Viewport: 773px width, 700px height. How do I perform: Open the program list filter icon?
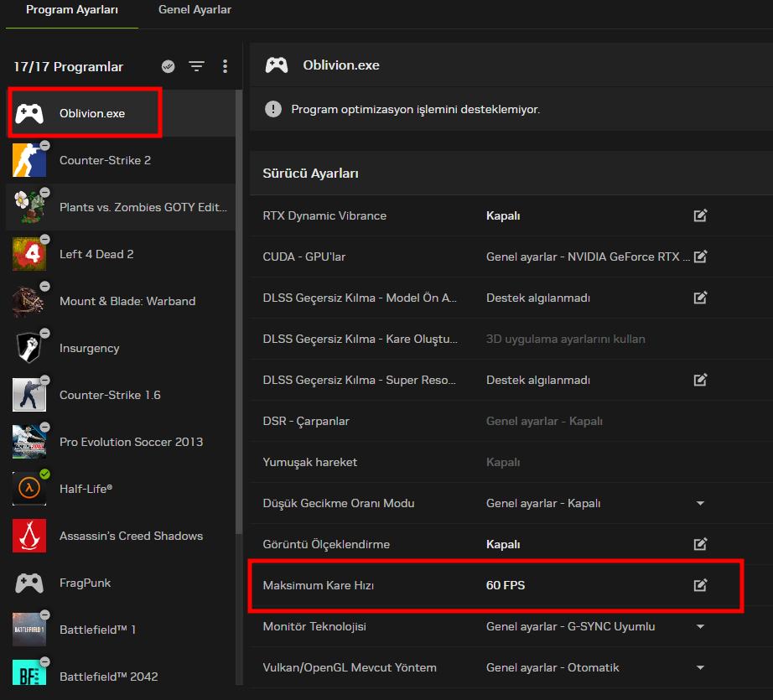197,66
